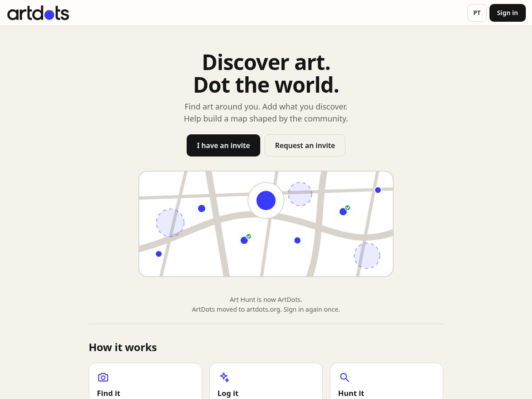Screen dimensions: 532x399
Task: Click the map illustration
Action: (x=266, y=224)
